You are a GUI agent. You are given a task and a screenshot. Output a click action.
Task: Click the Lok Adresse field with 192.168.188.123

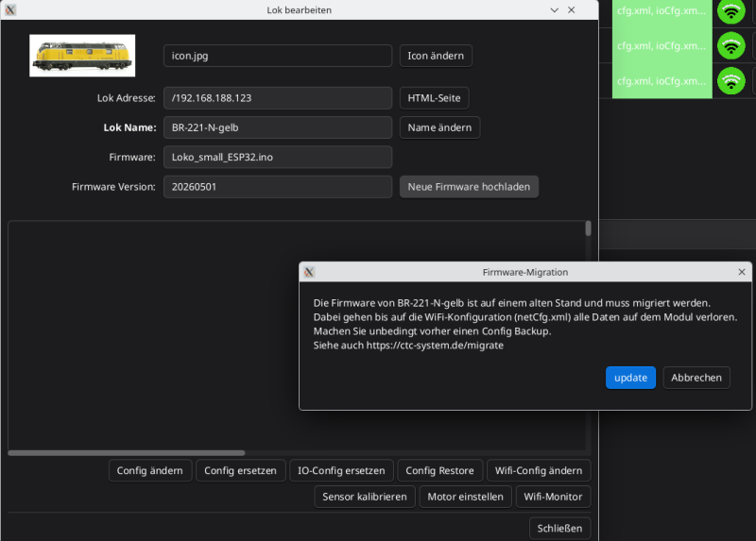point(278,98)
